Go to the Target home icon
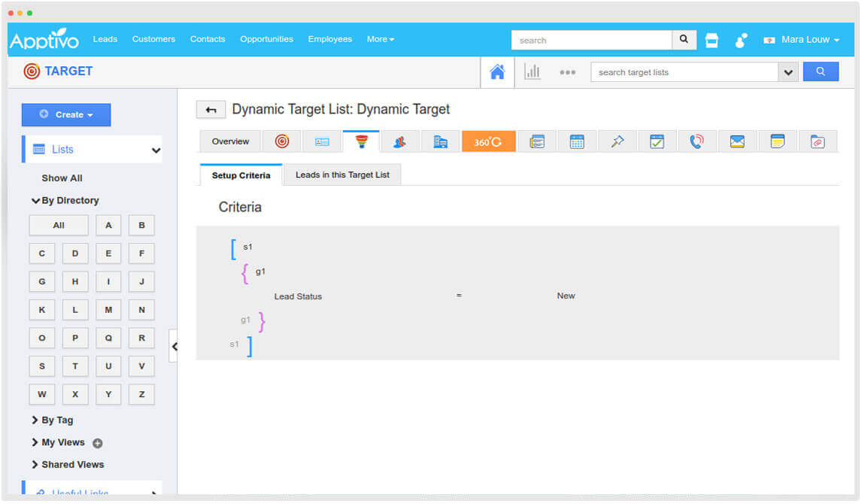 (x=497, y=72)
